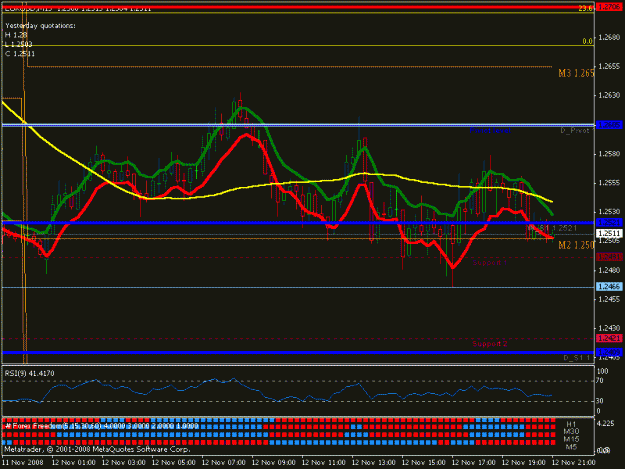Click the 1.2430 price scale value

609,328
